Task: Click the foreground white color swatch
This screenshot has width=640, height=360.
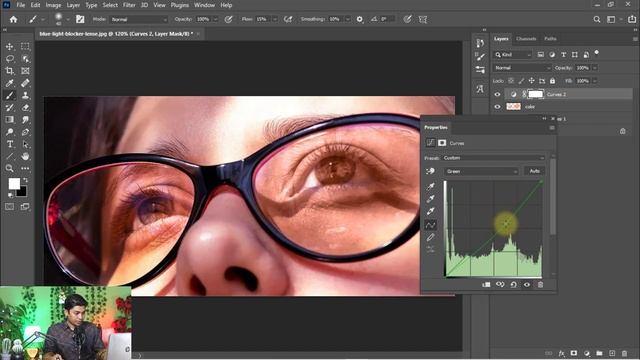Action: tap(14, 184)
